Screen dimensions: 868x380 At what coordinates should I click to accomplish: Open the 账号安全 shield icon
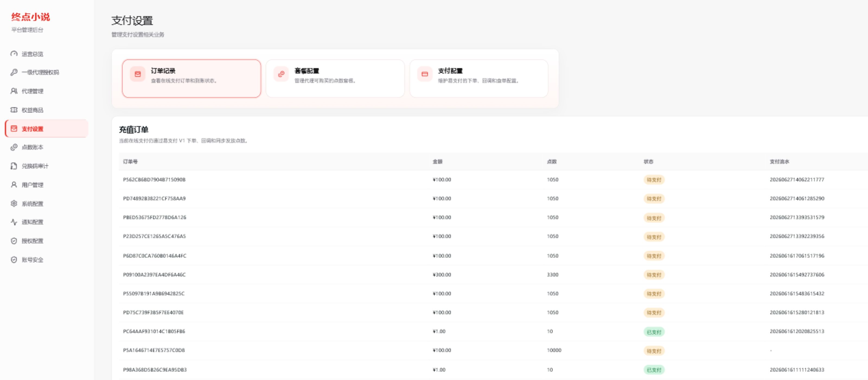14,260
